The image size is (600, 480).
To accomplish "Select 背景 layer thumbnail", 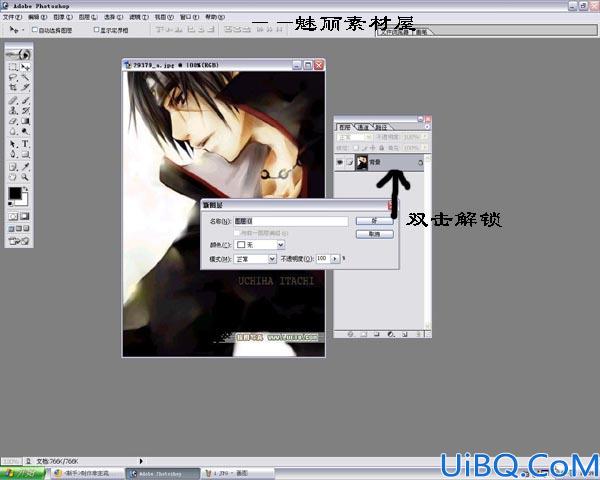I will pos(362,163).
